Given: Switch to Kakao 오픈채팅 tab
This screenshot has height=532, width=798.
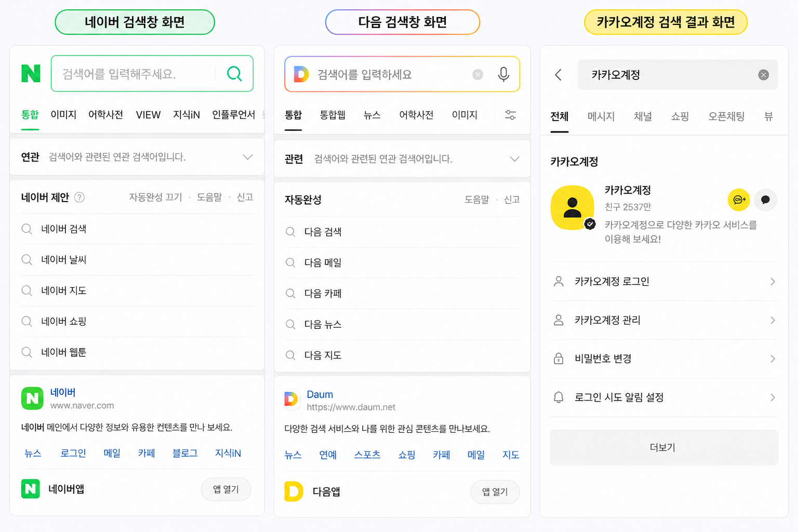Looking at the screenshot, I should (x=726, y=116).
